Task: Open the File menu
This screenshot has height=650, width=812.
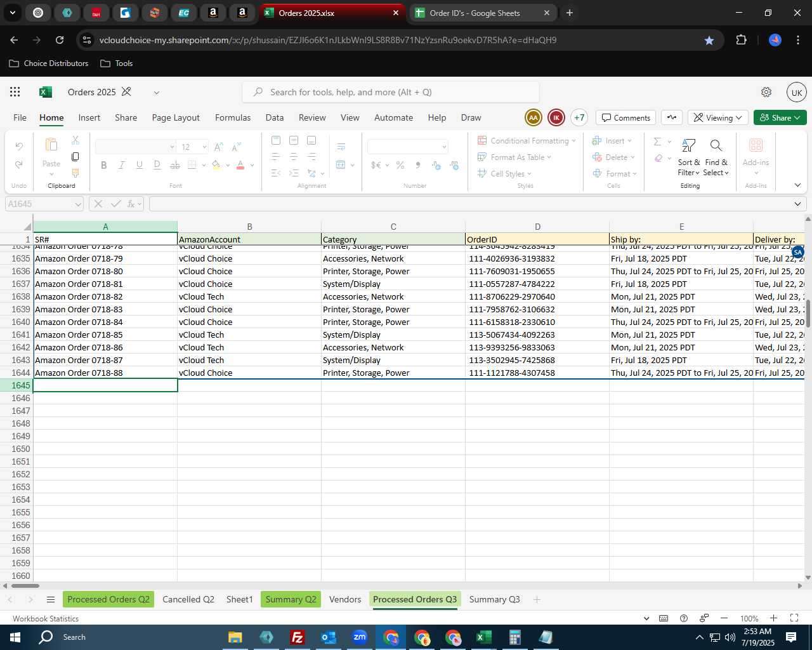Action: [x=20, y=117]
